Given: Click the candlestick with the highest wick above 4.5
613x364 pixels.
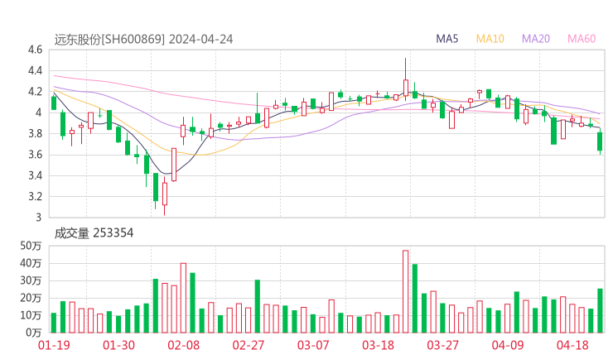Looking at the screenshot, I should (x=405, y=79).
